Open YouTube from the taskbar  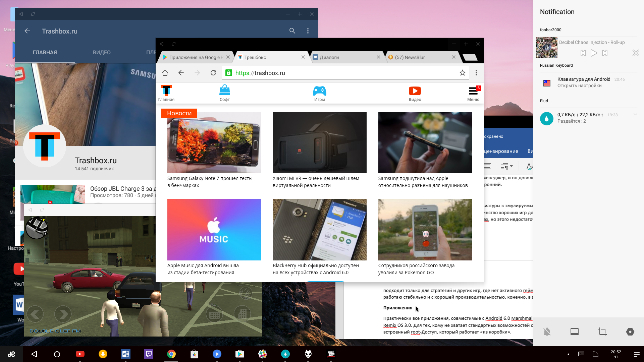pos(80,354)
